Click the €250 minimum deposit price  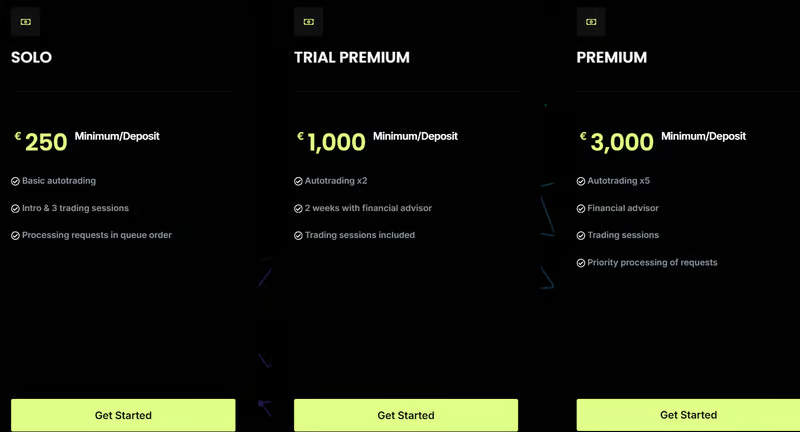(x=45, y=142)
